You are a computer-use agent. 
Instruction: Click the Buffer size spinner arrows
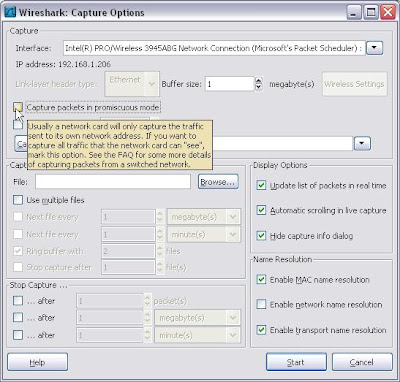[259, 84]
